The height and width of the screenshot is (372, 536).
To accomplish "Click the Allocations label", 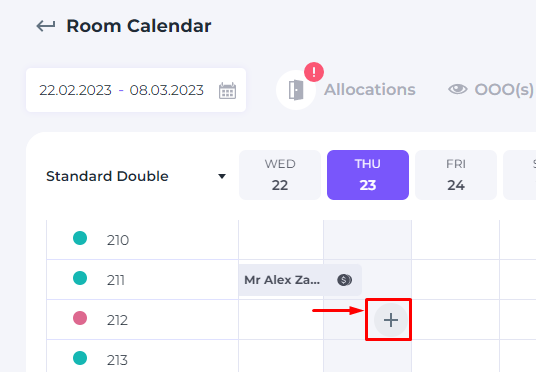I will click(x=370, y=90).
